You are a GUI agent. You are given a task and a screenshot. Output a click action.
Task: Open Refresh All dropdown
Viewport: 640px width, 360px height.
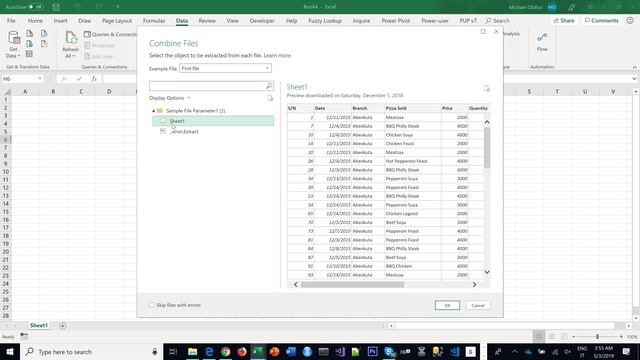[71, 45]
